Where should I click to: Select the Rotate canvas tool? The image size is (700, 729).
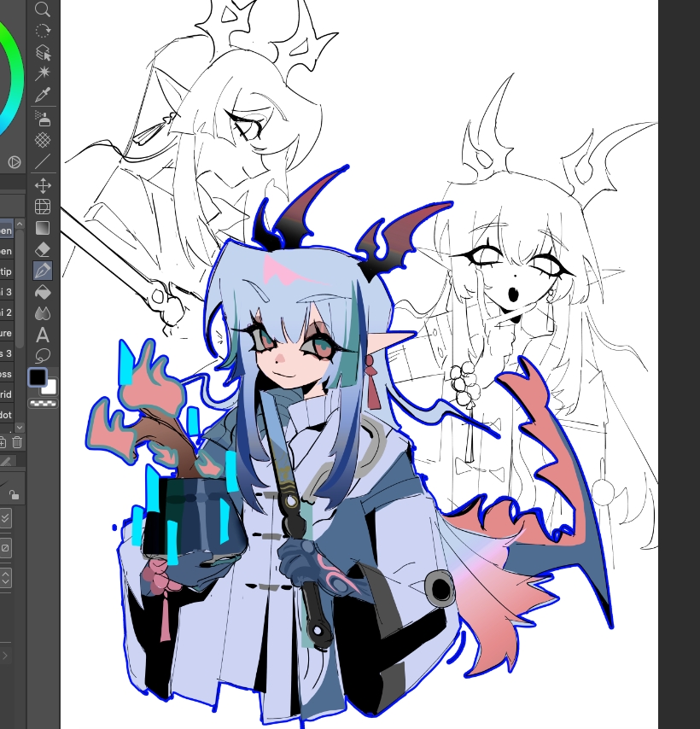[42, 31]
